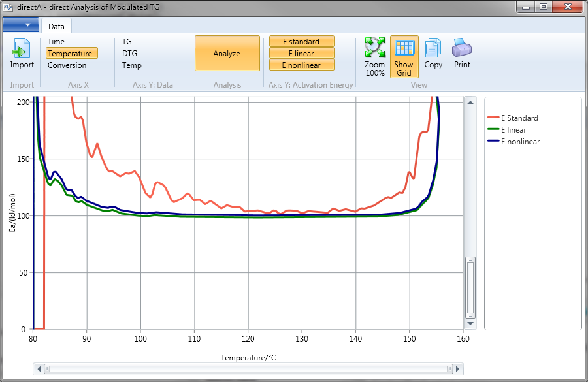Select Conversion for the X axis
This screenshot has height=382, width=588.
(67, 65)
